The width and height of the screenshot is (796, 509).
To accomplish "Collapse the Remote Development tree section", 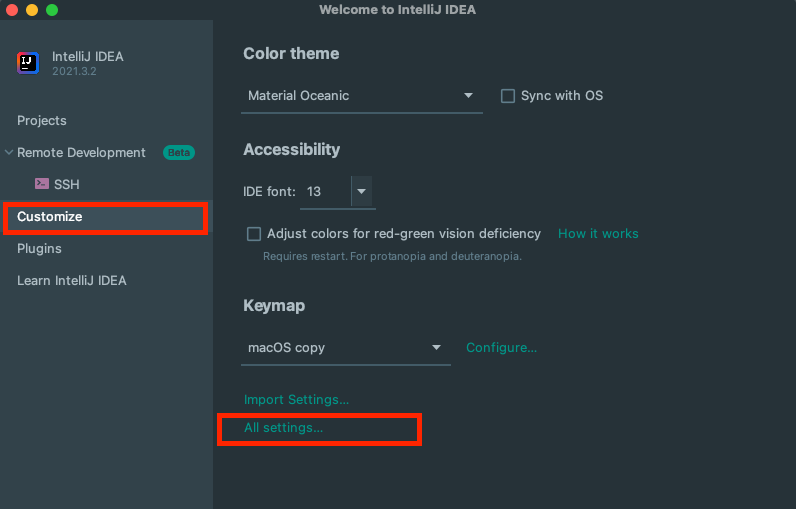I will pos(9,153).
